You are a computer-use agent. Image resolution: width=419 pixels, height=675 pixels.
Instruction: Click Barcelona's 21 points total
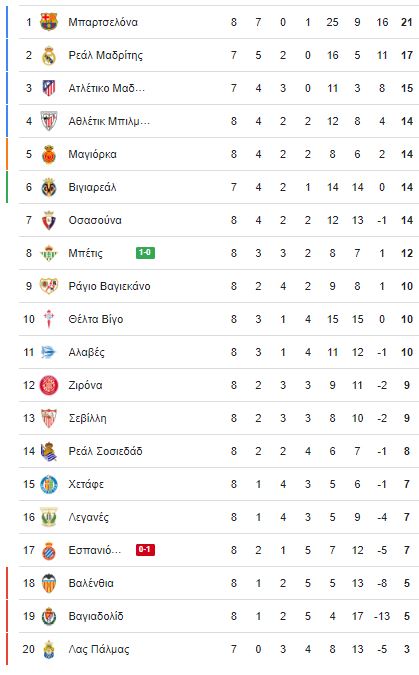407,22
